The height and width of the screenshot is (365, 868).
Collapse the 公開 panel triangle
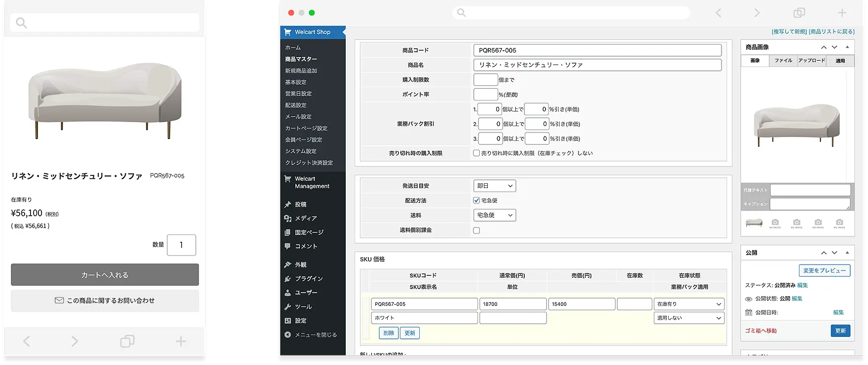tap(847, 253)
